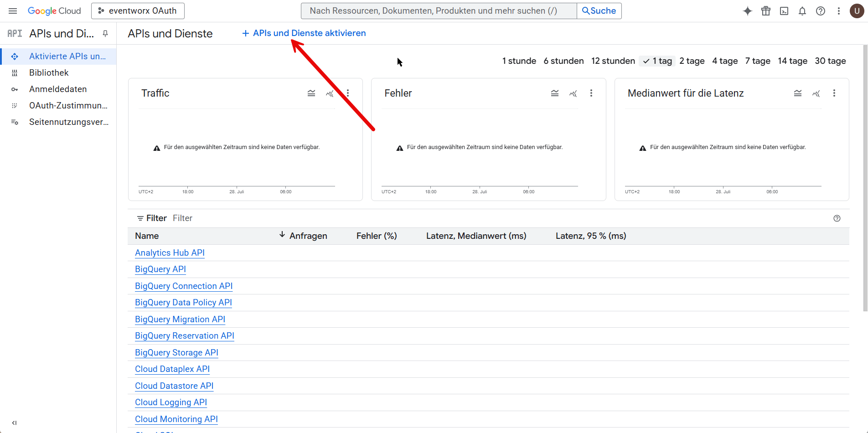Select the 7 tage time range
The image size is (868, 433).
(x=758, y=61)
